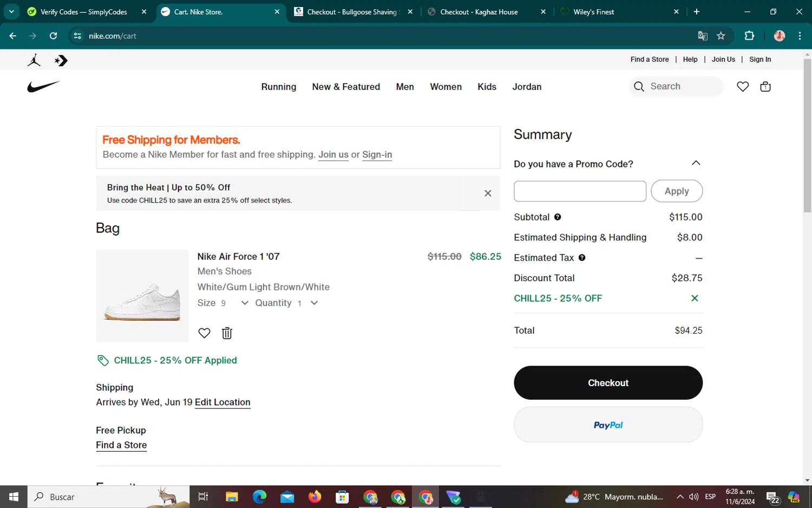The width and height of the screenshot is (812, 508).
Task: Show hidden system tray icons
Action: tap(680, 497)
